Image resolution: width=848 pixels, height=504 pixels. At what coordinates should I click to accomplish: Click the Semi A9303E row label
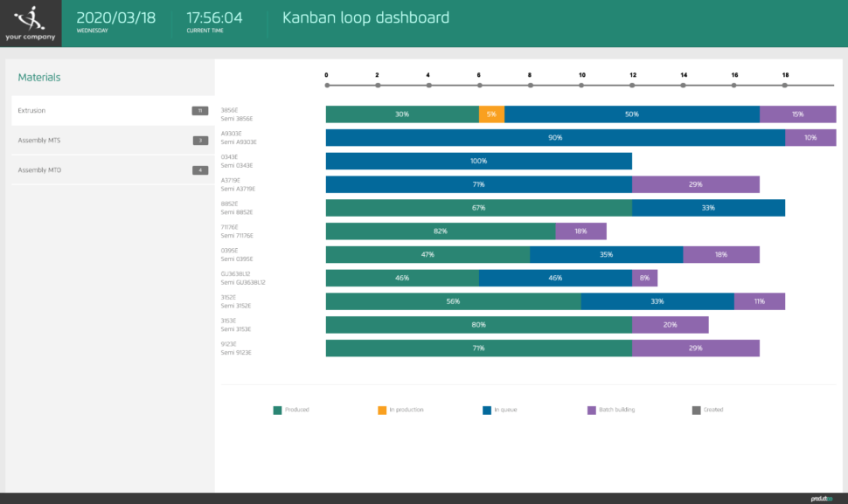[x=239, y=142]
